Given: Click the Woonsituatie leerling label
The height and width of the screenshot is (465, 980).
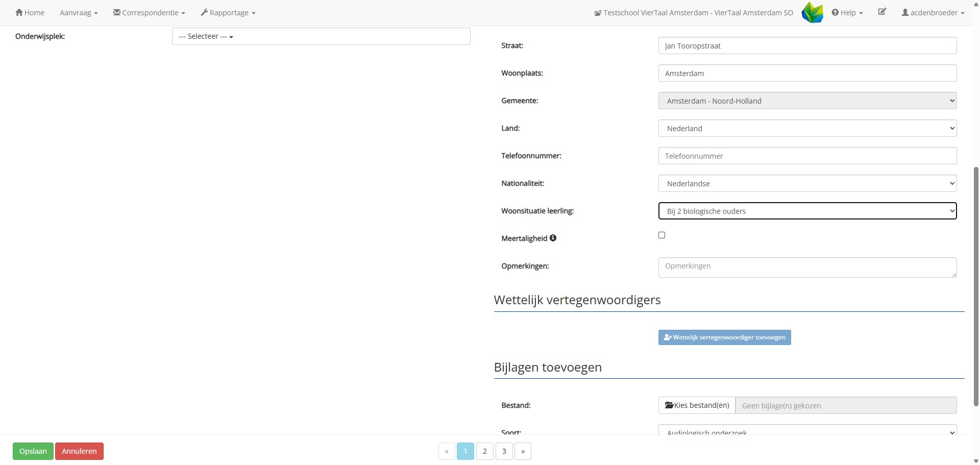Looking at the screenshot, I should 537,211.
